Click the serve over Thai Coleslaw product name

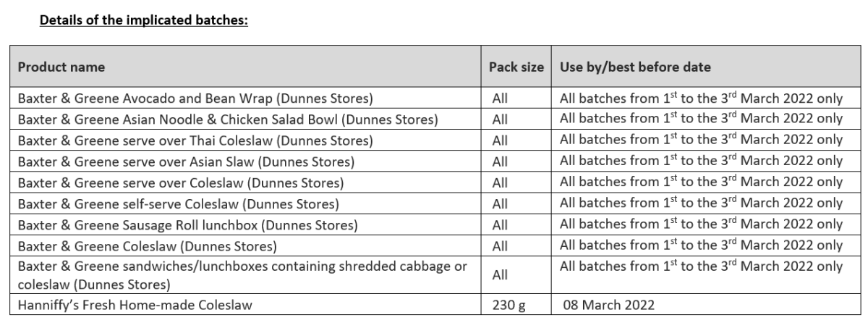tap(195, 140)
